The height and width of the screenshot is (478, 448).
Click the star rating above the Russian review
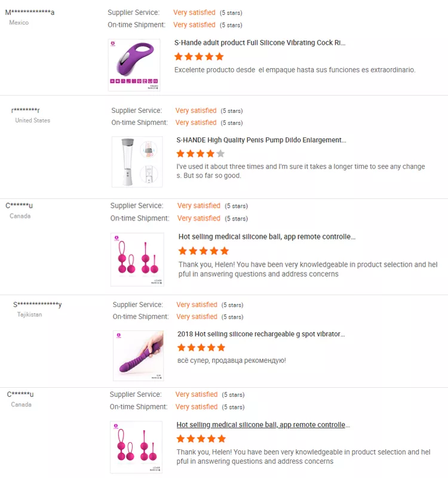(201, 347)
